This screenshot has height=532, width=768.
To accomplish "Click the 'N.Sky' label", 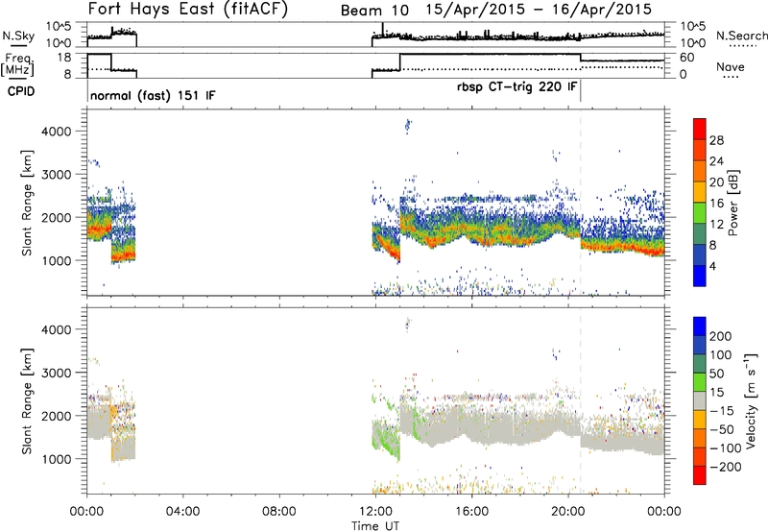I will tap(18, 36).
